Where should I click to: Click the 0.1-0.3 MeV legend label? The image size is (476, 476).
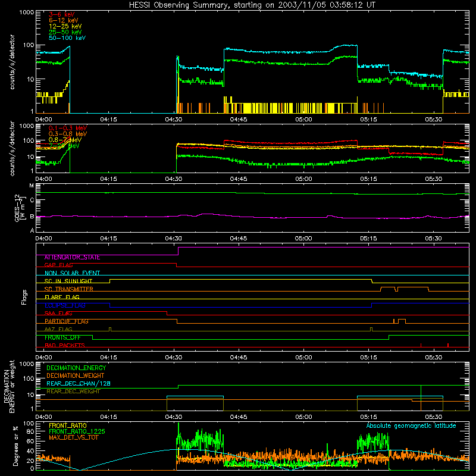(x=68, y=128)
